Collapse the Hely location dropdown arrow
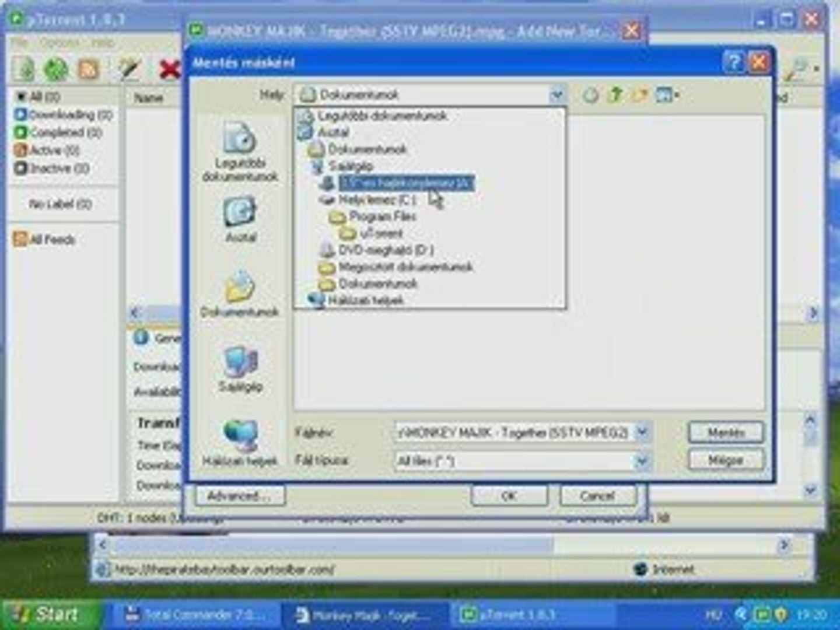 coord(557,94)
